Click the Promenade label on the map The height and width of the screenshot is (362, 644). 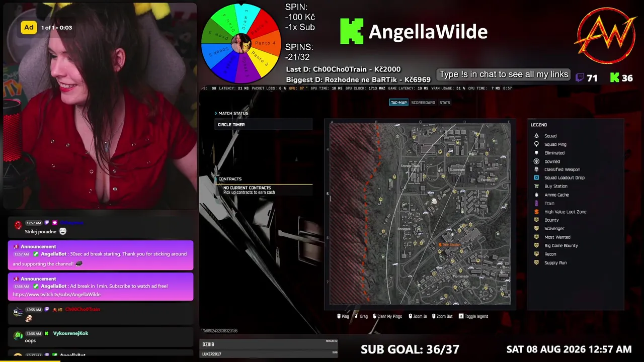[461, 276]
